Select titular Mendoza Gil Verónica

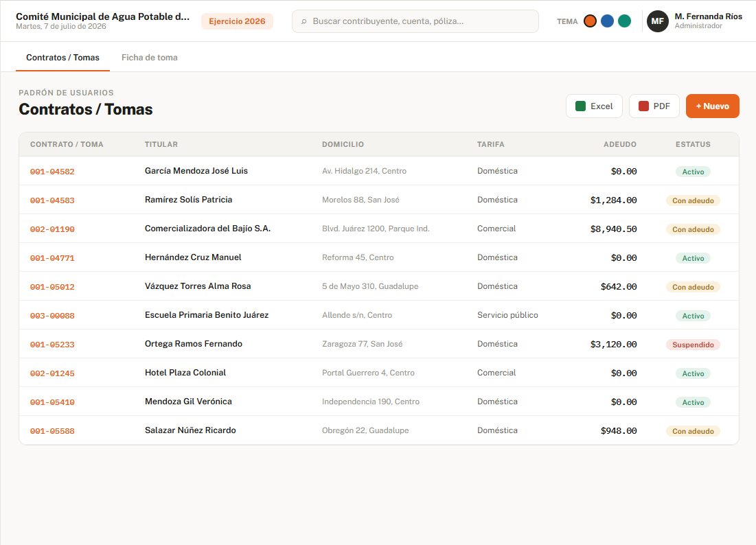point(188,402)
